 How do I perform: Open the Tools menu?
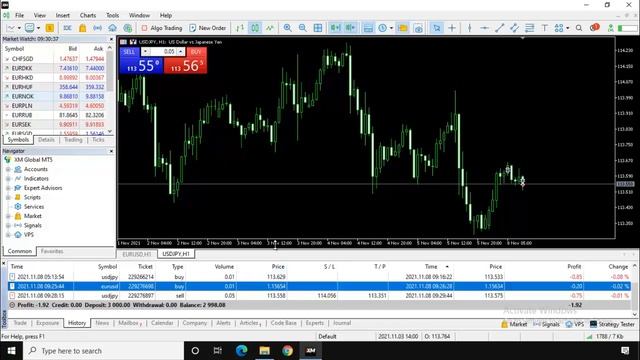(x=112, y=15)
